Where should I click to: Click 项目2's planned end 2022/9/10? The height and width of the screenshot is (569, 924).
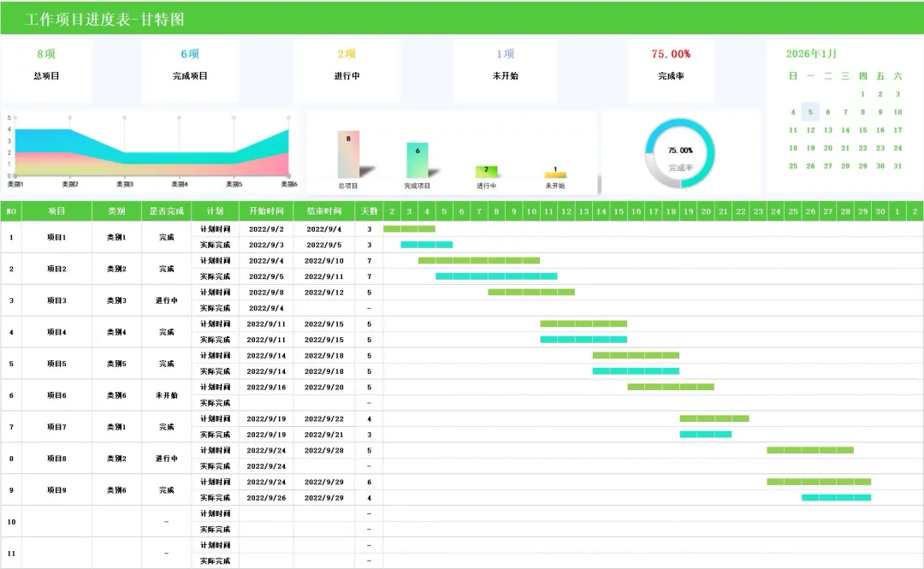click(x=324, y=261)
